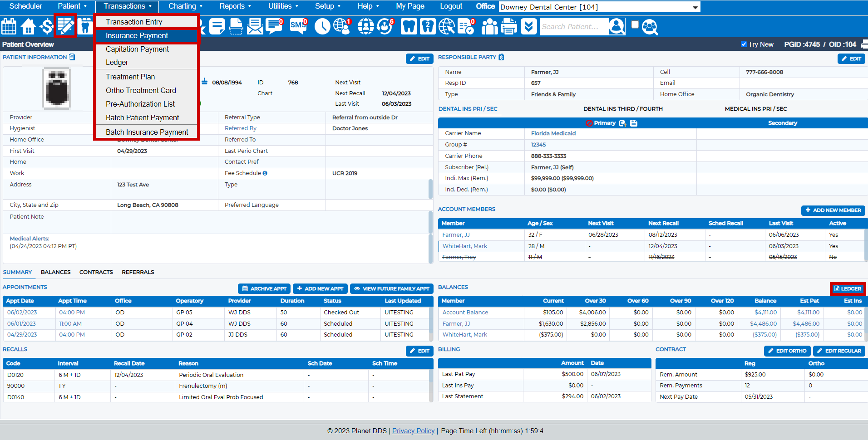Click the ADD NEW MEMBER button
Viewport: 868px width, 440px height.
[x=833, y=210]
